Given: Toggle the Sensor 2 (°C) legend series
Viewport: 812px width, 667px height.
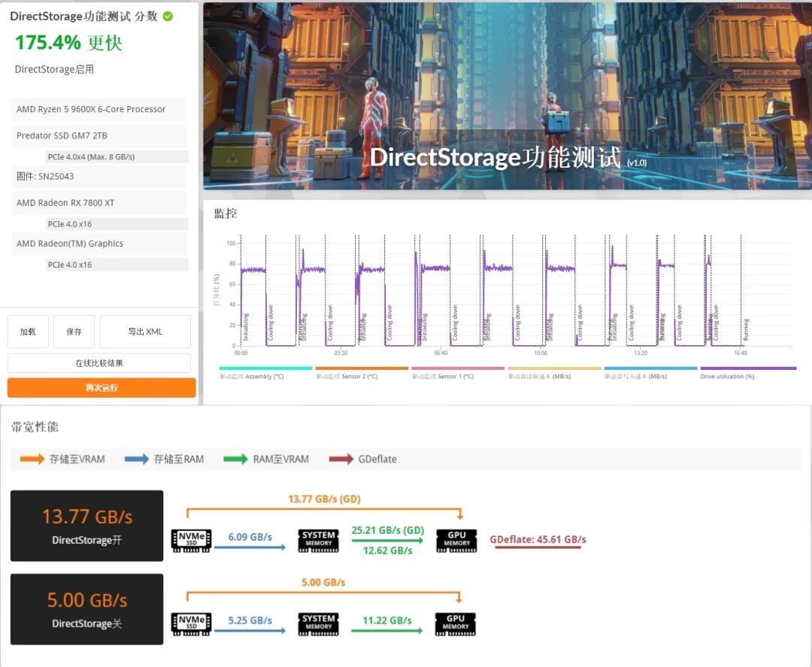Looking at the screenshot, I should coord(362,373).
